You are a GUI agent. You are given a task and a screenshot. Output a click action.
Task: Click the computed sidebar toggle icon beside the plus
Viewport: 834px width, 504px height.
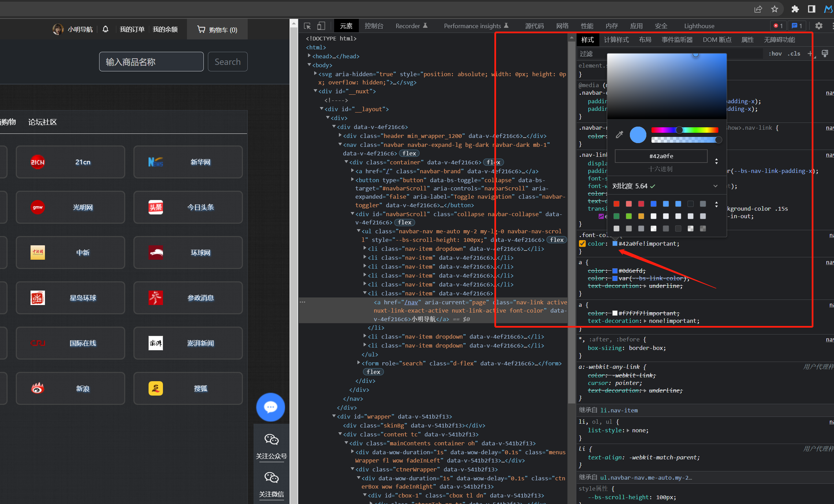coord(825,54)
